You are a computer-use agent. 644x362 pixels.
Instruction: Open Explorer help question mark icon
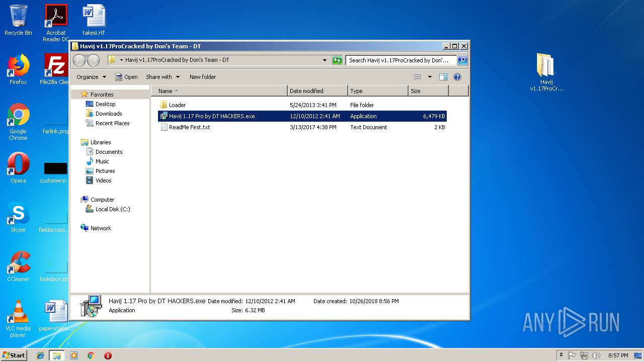click(457, 77)
